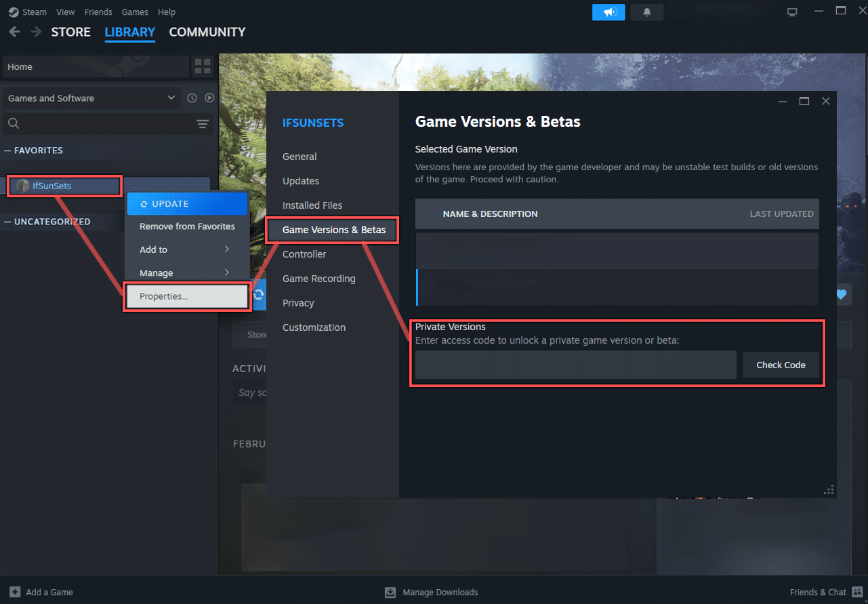Click the Add a Game plus icon
This screenshot has width=868, height=604.
pos(15,592)
